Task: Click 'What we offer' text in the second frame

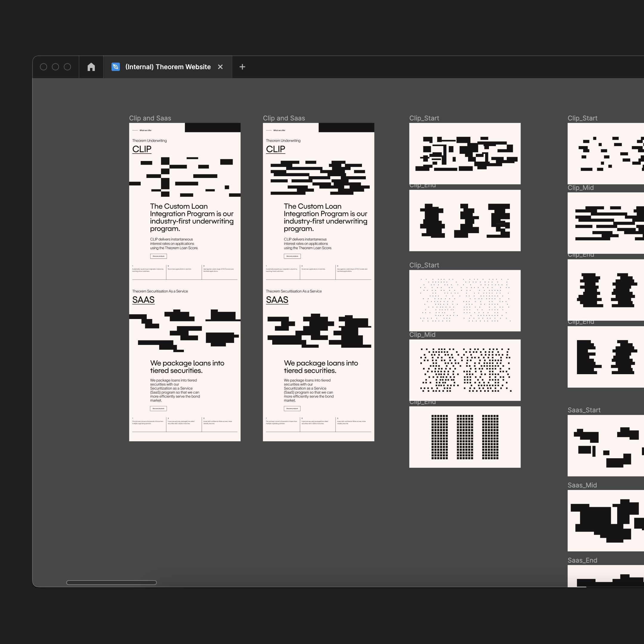Action: click(x=279, y=130)
